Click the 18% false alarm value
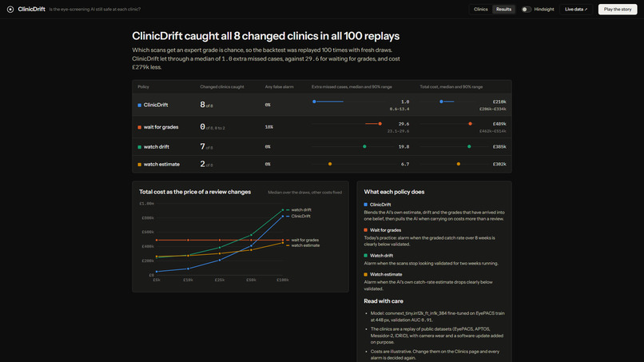 (268, 127)
